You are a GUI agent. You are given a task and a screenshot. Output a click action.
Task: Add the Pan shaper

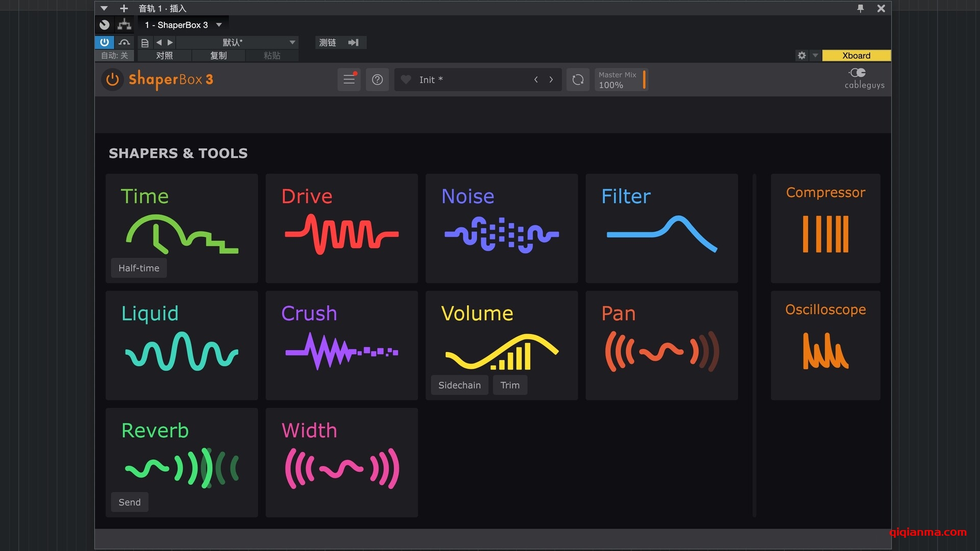point(661,345)
